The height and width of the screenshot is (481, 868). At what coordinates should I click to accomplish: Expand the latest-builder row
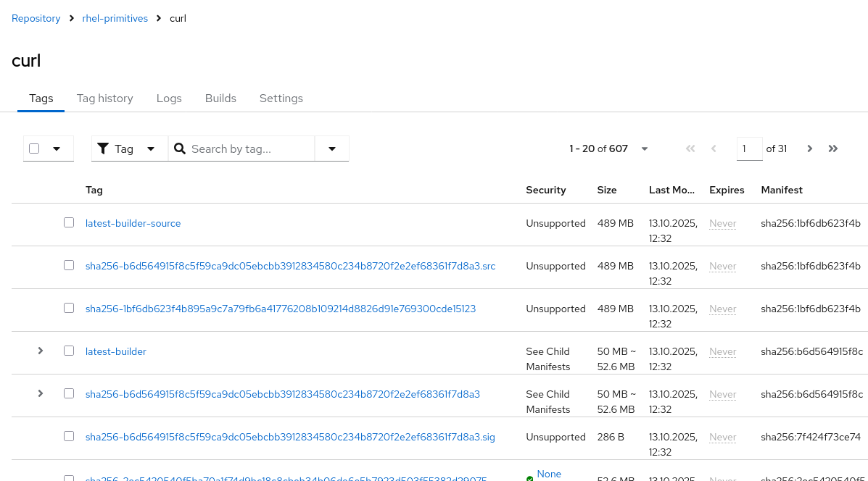pyautogui.click(x=41, y=351)
